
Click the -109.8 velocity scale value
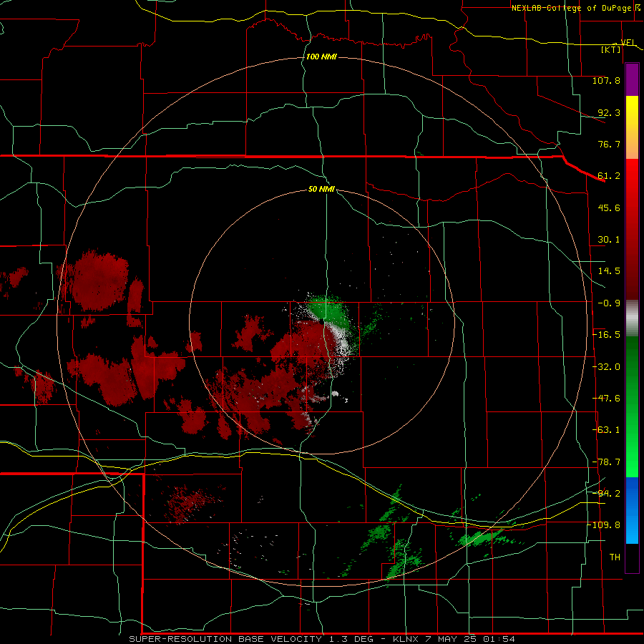(x=604, y=525)
